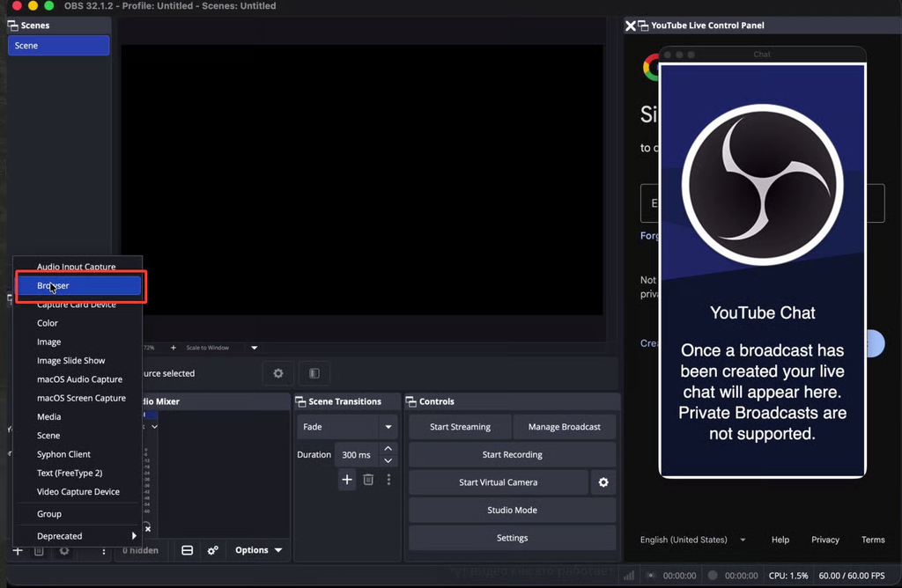Choose Scene entry in add source menu
902x588 pixels.
[78, 436]
